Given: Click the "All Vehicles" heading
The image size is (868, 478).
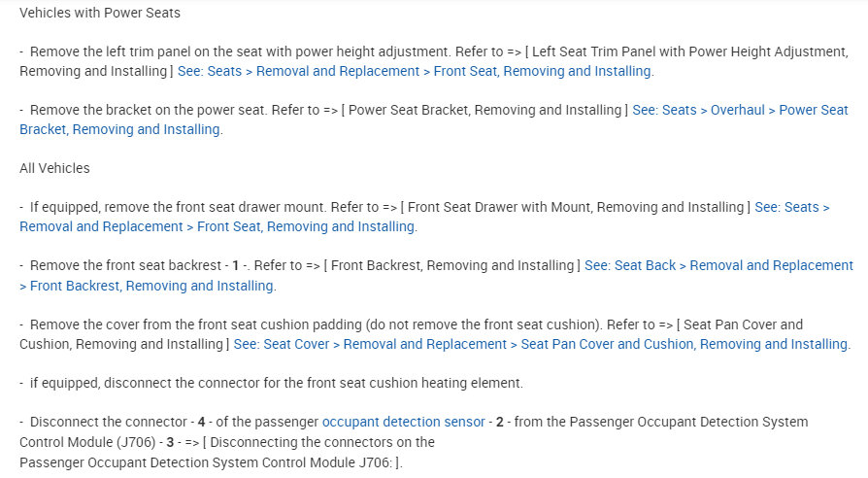Looking at the screenshot, I should coord(54,168).
